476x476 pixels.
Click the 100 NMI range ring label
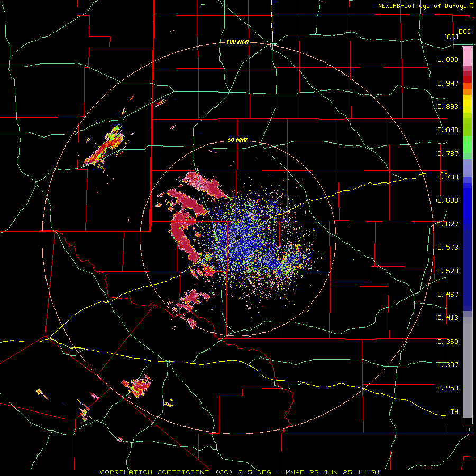tap(237, 42)
